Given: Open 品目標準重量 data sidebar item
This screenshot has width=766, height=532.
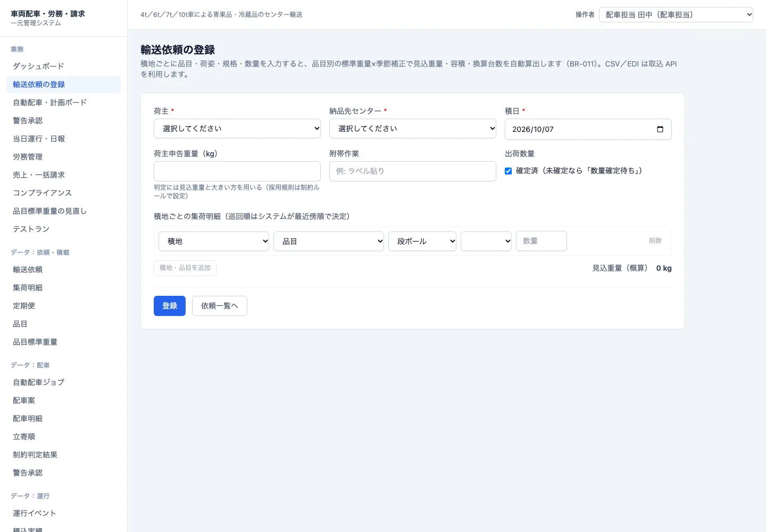Looking at the screenshot, I should (64, 342).
